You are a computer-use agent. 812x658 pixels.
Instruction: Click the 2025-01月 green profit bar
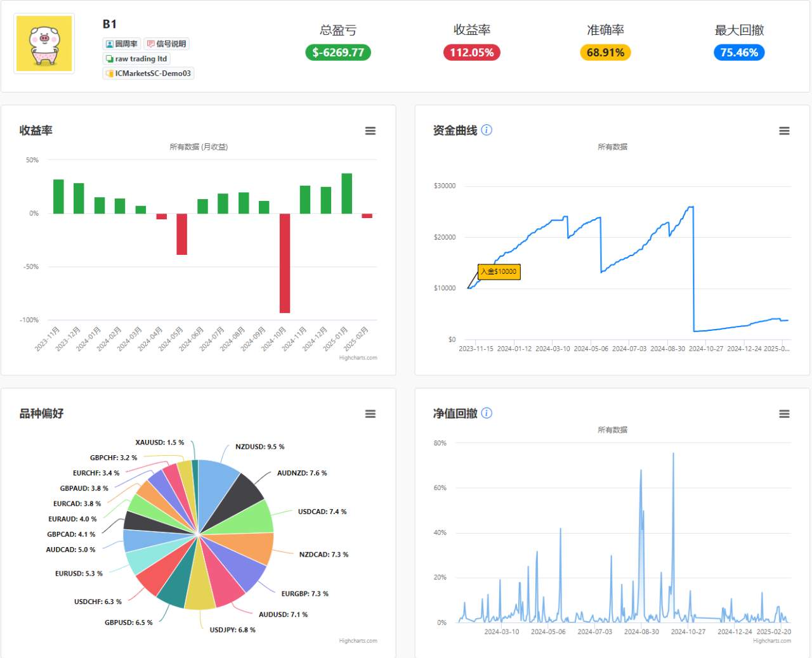(x=347, y=193)
